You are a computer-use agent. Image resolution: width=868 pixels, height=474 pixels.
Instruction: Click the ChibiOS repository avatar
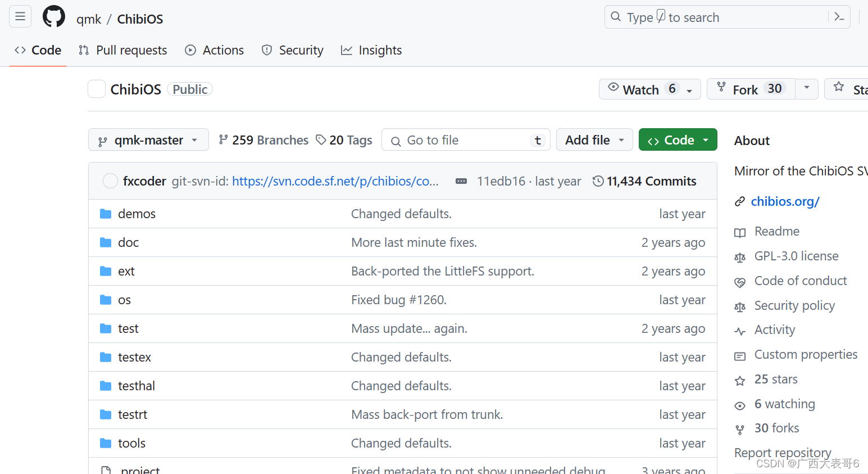[97, 89]
